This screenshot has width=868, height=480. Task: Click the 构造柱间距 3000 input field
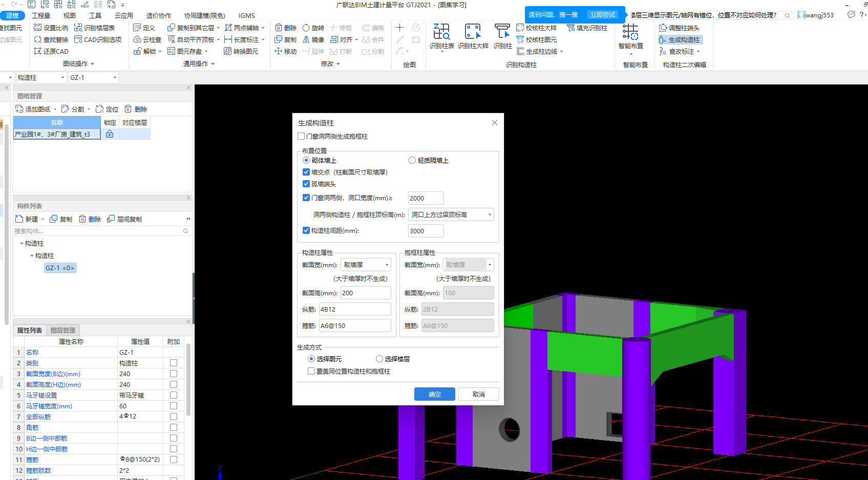coord(426,231)
